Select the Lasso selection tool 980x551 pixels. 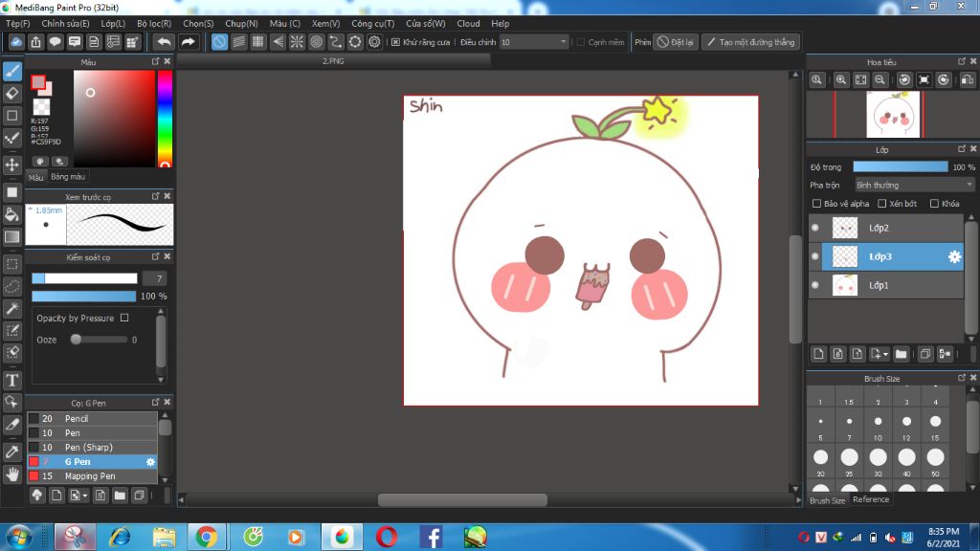click(x=12, y=287)
